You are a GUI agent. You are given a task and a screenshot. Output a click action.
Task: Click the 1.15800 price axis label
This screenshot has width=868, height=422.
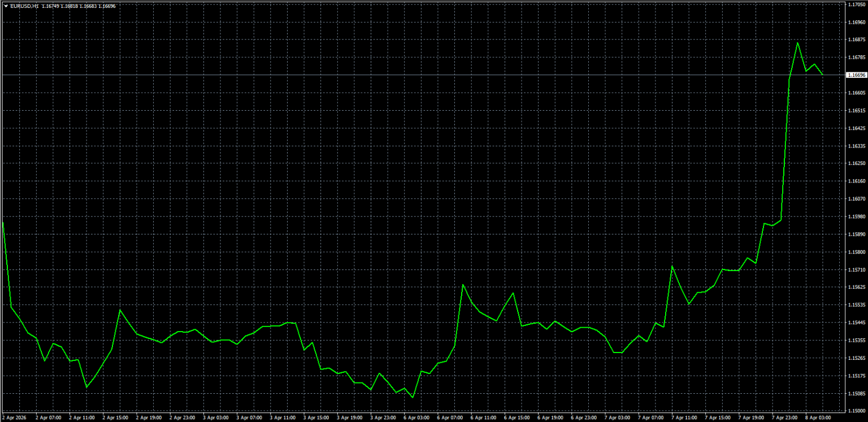(857, 252)
